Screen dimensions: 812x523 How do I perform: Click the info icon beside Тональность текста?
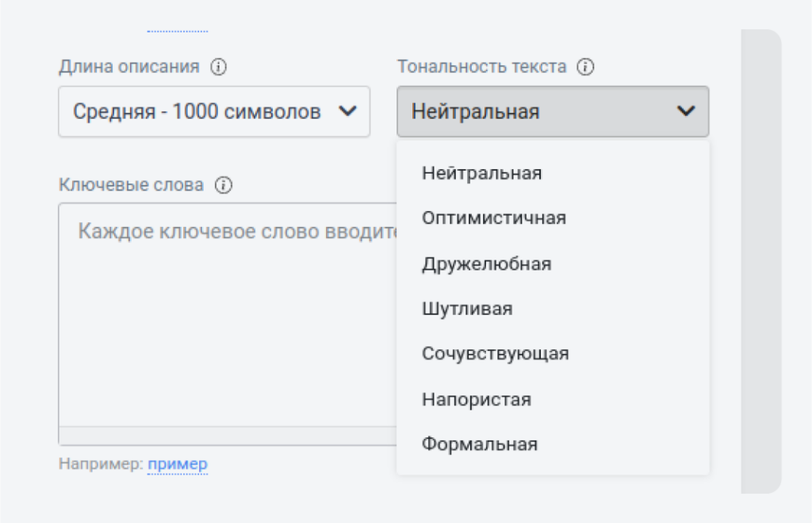[584, 67]
